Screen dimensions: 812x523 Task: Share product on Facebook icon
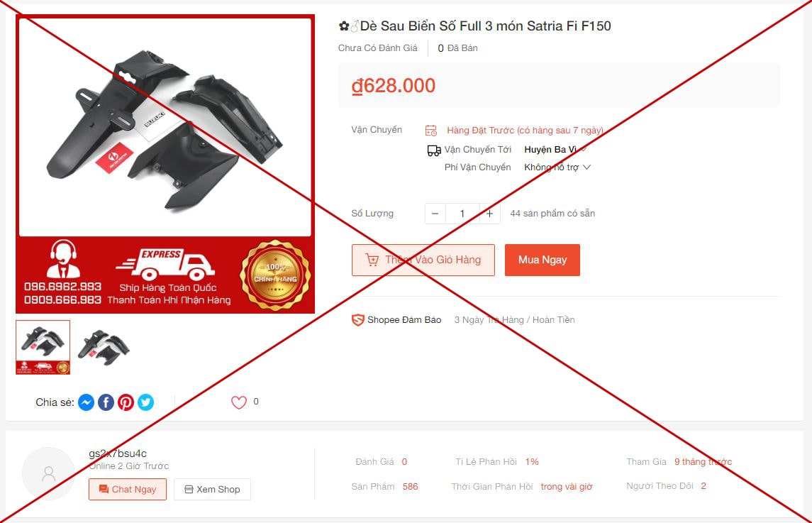pos(106,402)
